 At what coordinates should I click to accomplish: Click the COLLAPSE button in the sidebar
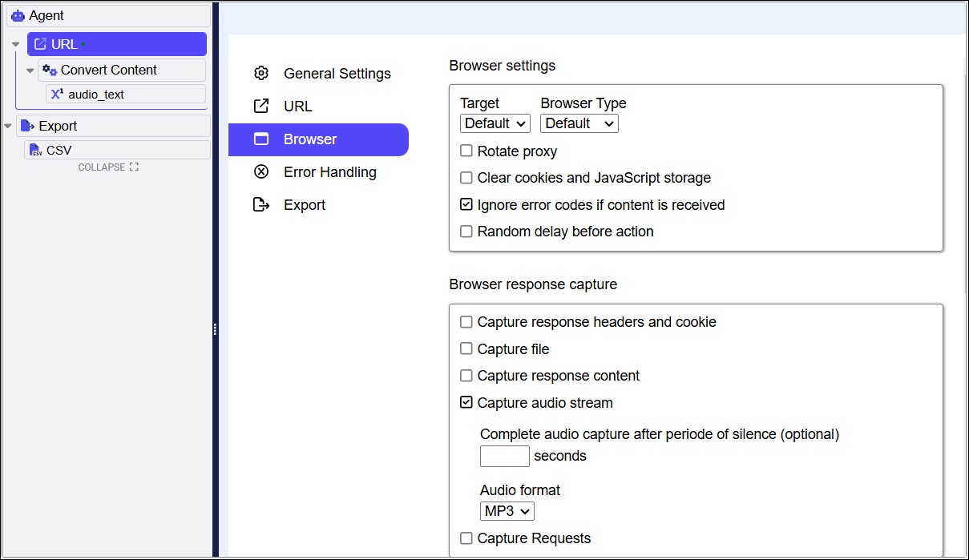coord(109,167)
